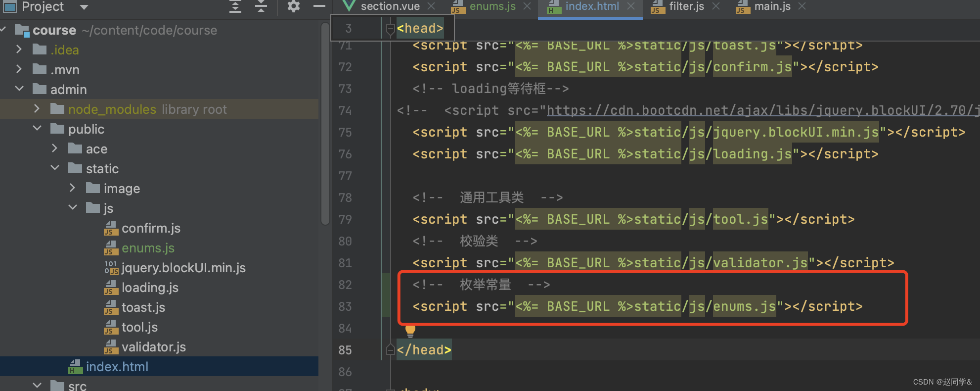
Task: Close the index.html tab
Action: pos(631,6)
